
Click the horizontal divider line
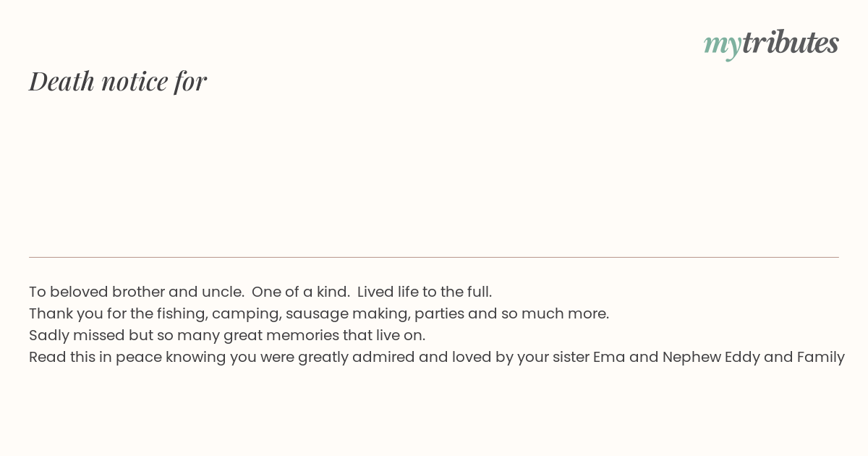[434, 257]
